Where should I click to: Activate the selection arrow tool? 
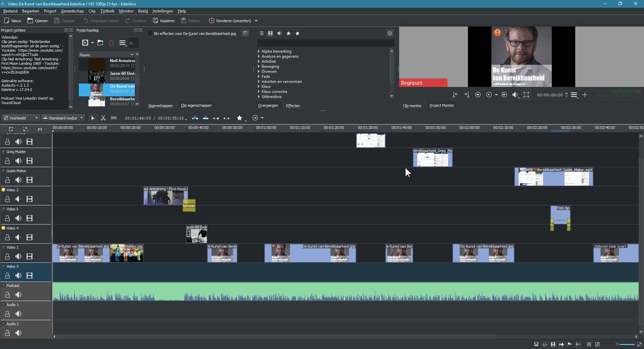coord(93,118)
